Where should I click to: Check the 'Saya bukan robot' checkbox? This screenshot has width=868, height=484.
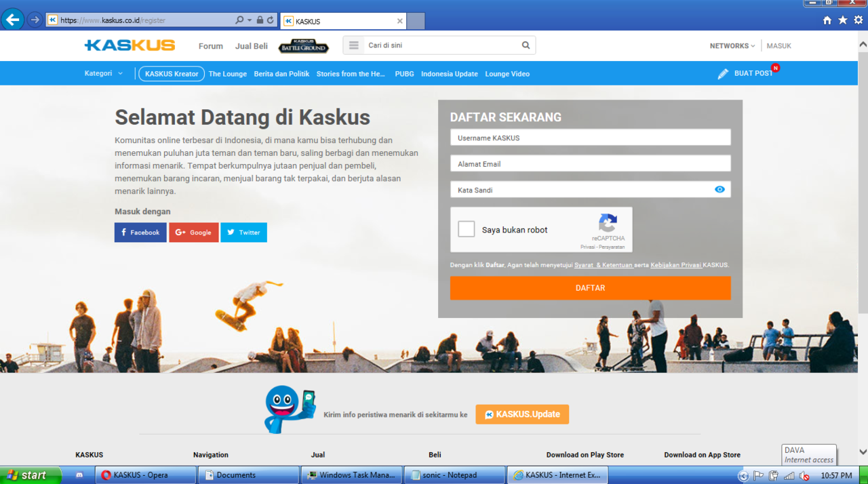tap(467, 229)
